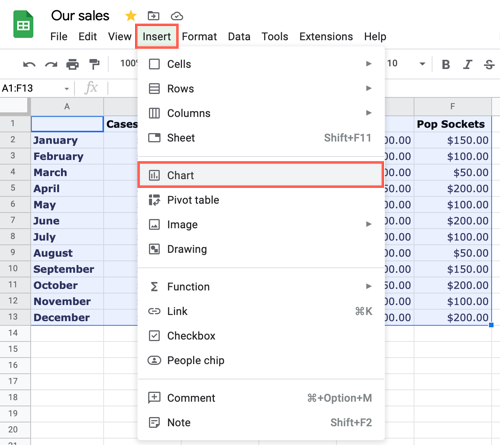Undo the last action

(29, 64)
